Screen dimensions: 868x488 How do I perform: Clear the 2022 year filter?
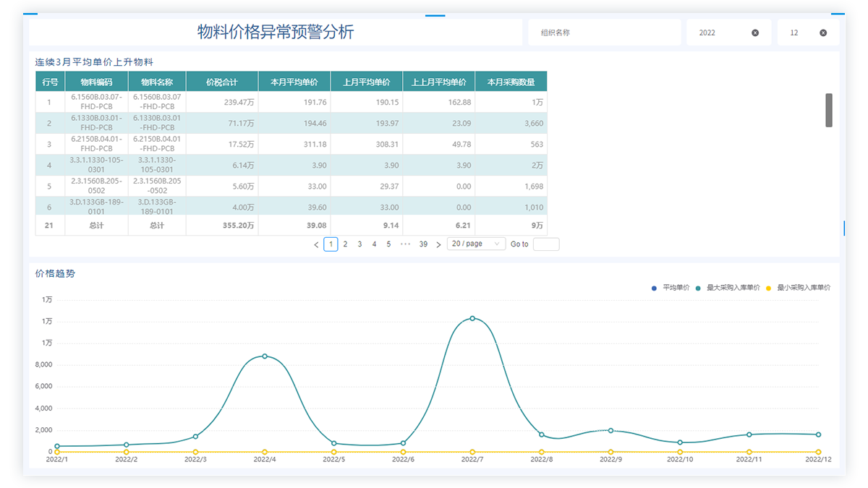[755, 33]
